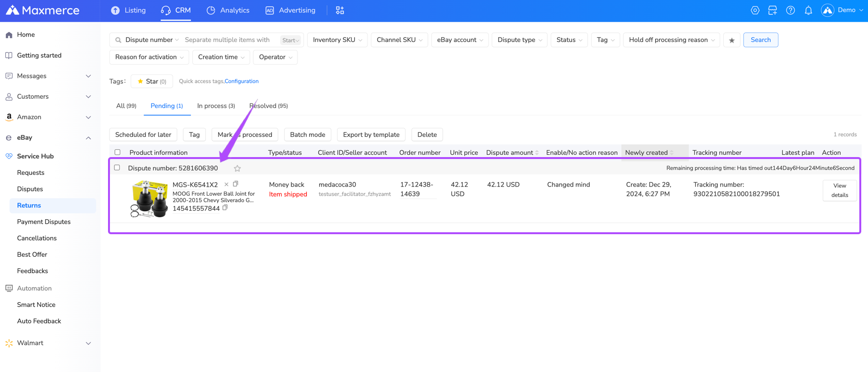
Task: Open the Advertising top menu
Action: 290,10
